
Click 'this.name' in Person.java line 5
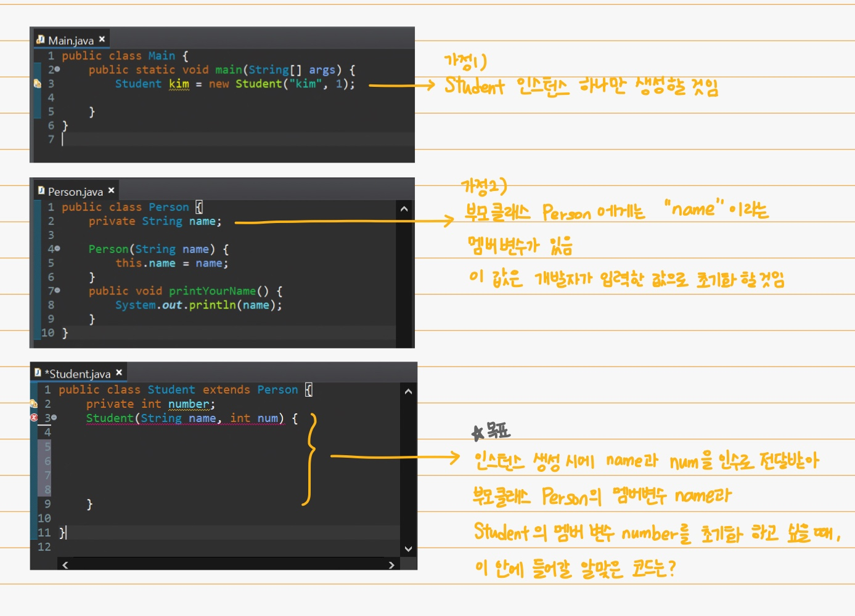click(x=145, y=263)
